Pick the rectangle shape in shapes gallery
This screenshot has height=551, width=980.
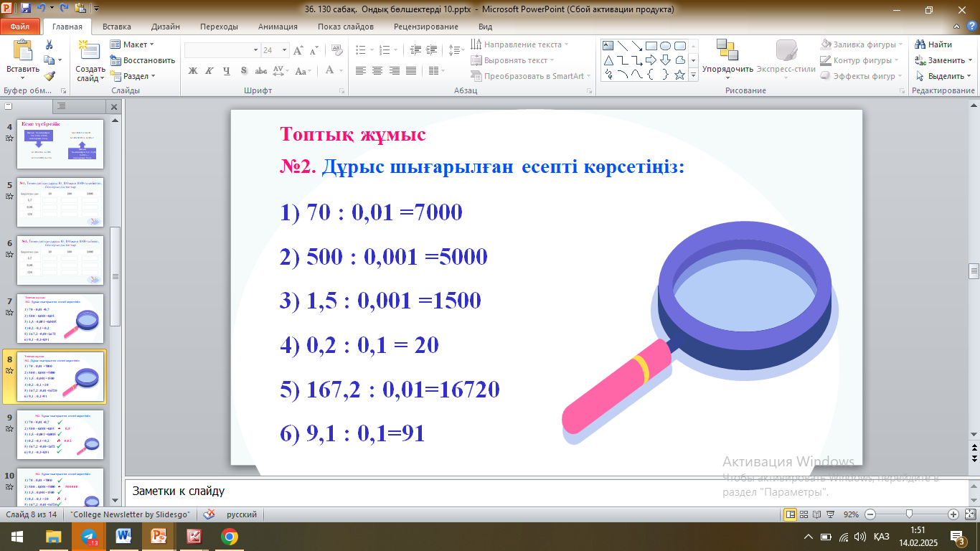click(651, 46)
